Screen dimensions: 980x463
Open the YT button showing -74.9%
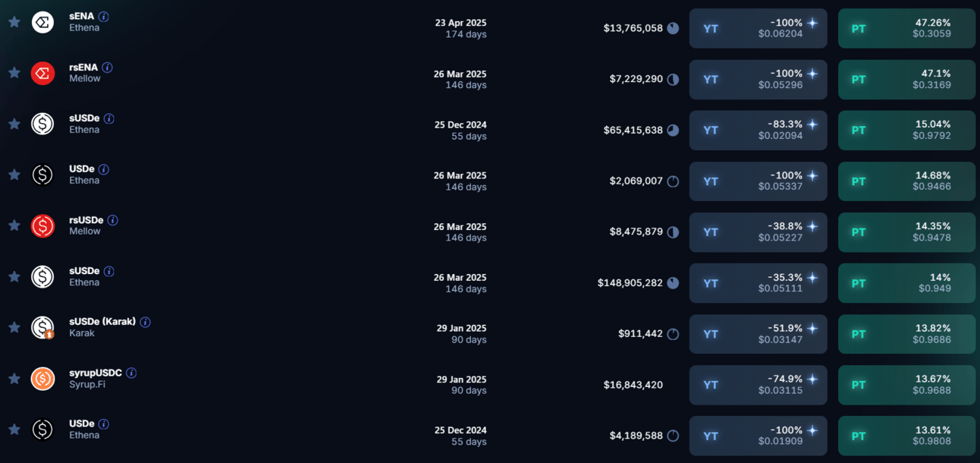click(x=758, y=385)
